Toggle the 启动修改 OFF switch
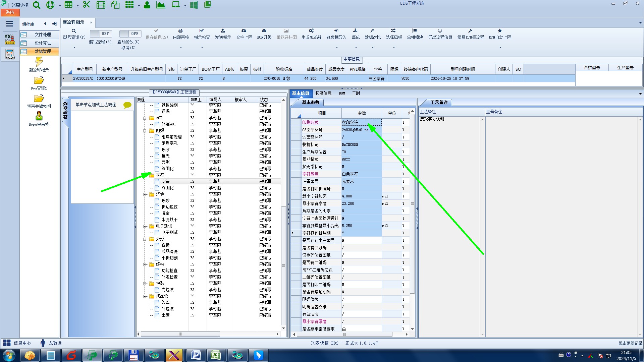 coord(130,34)
